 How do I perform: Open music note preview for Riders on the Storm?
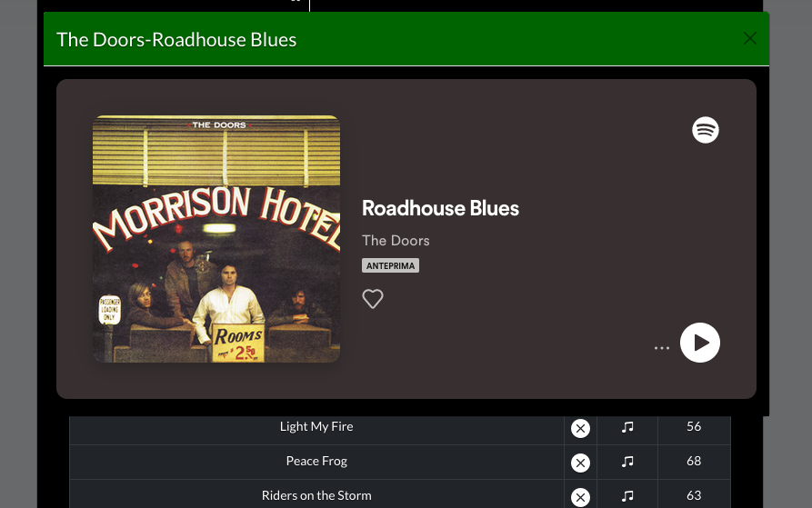coord(627,496)
